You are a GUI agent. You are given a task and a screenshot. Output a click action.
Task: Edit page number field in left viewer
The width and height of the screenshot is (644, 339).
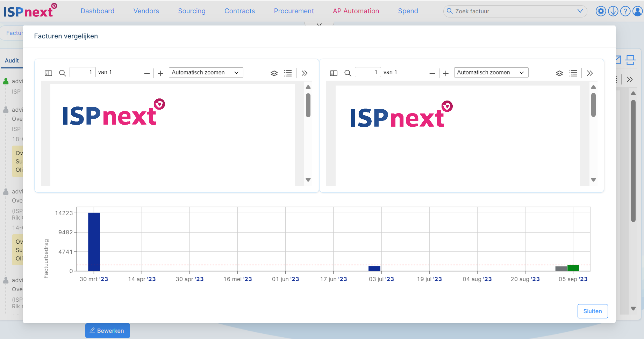click(x=83, y=72)
